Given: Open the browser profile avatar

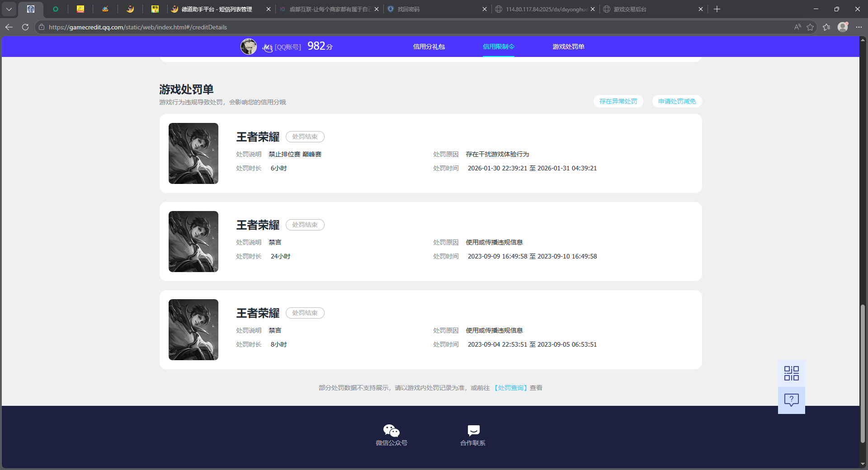Looking at the screenshot, I should tap(843, 27).
